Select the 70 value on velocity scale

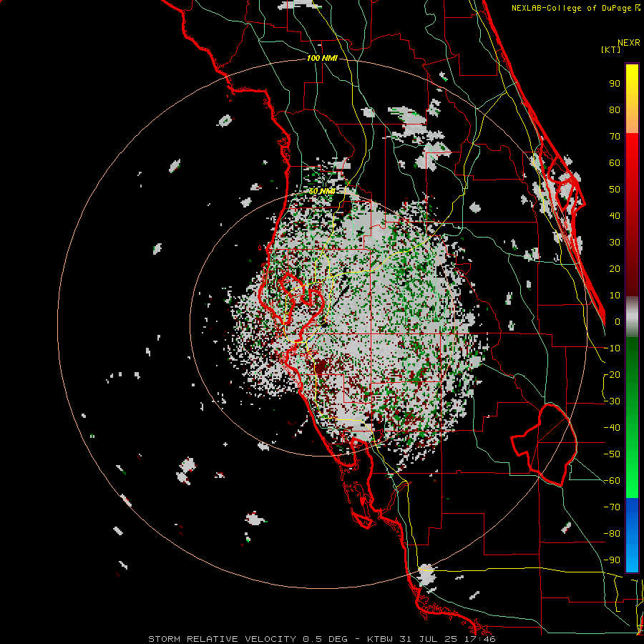[615, 137]
